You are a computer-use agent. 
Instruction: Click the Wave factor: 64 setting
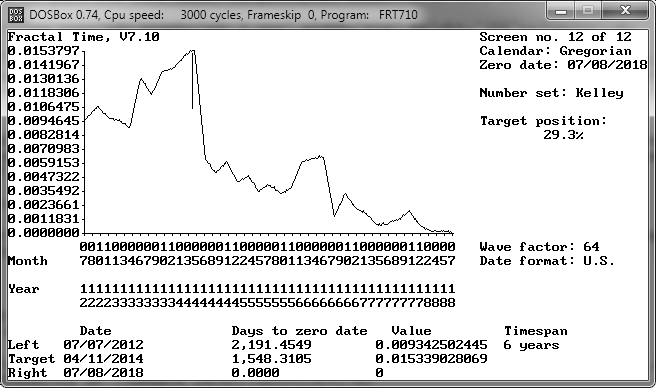pyautogui.click(x=539, y=247)
